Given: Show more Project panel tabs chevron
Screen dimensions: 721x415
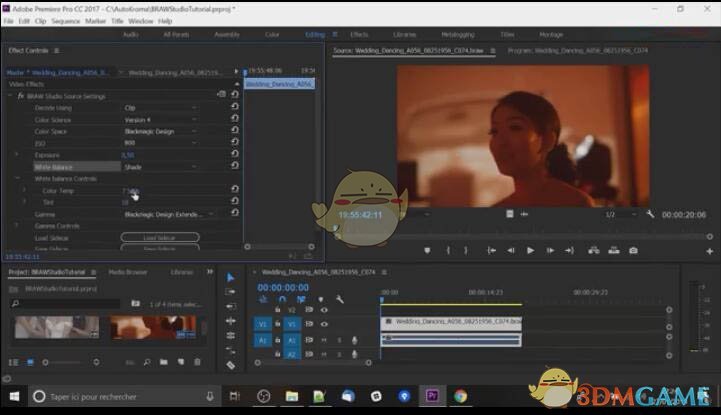Looking at the screenshot, I should click(210, 272).
